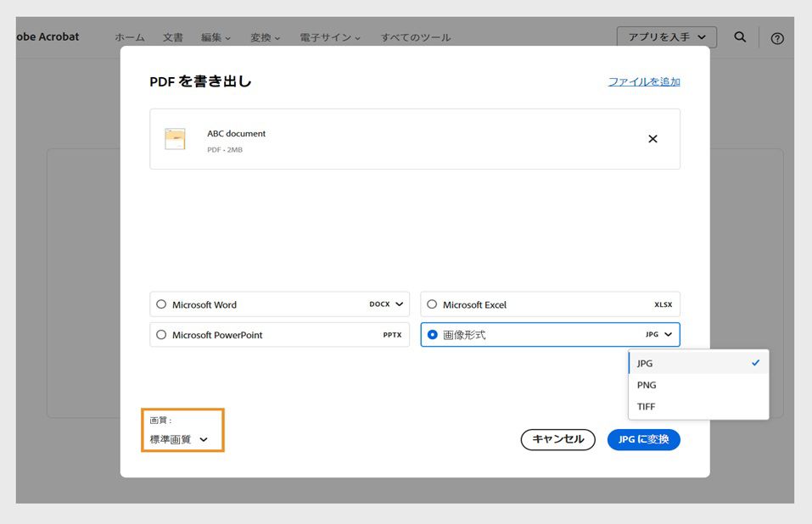Select the Microsoft Excel radio button
Viewport: 812px width, 524px height.
[x=432, y=304]
